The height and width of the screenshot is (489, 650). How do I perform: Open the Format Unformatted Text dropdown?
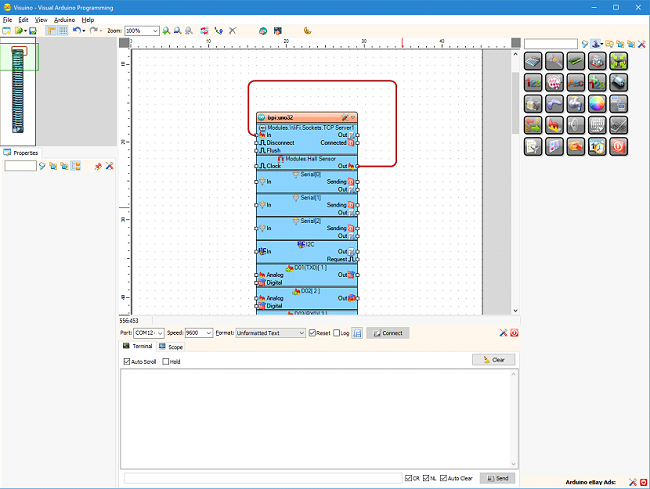point(301,333)
